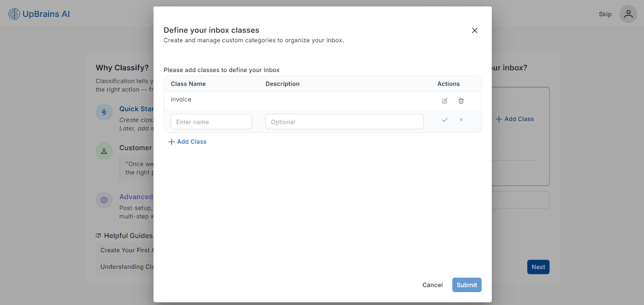The height and width of the screenshot is (305, 644).
Task: Click the Advanced gear icon
Action: (104, 200)
